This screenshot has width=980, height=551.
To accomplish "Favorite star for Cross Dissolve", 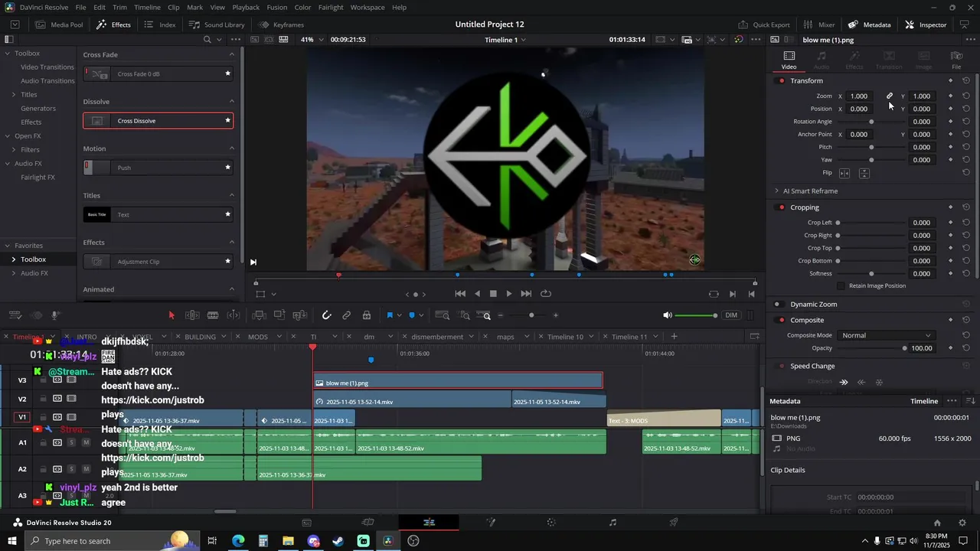I will pyautogui.click(x=227, y=121).
